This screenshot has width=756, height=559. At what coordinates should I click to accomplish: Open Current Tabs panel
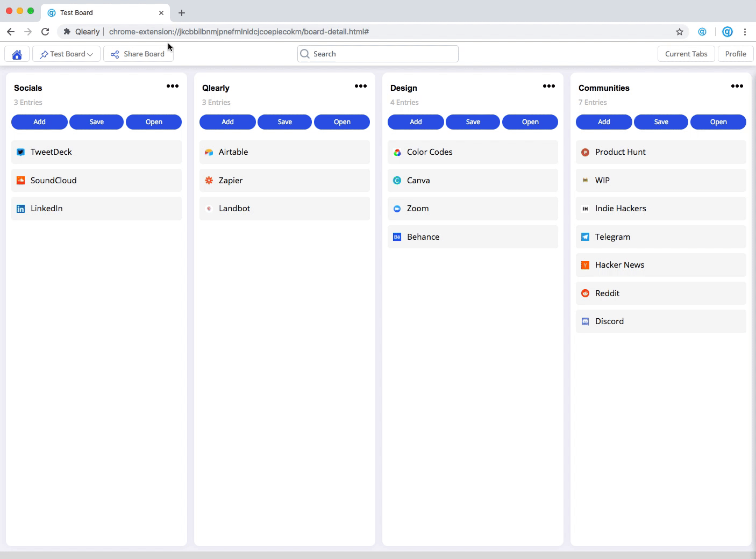coord(686,54)
